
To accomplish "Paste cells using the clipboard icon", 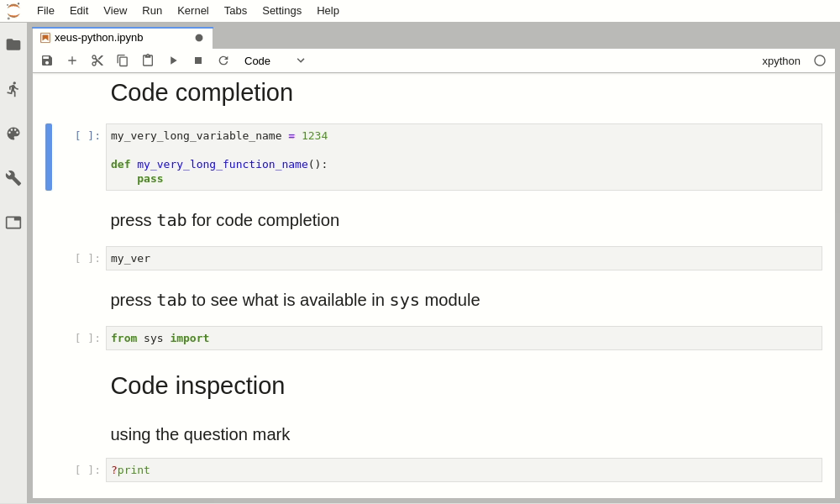I will [x=148, y=60].
